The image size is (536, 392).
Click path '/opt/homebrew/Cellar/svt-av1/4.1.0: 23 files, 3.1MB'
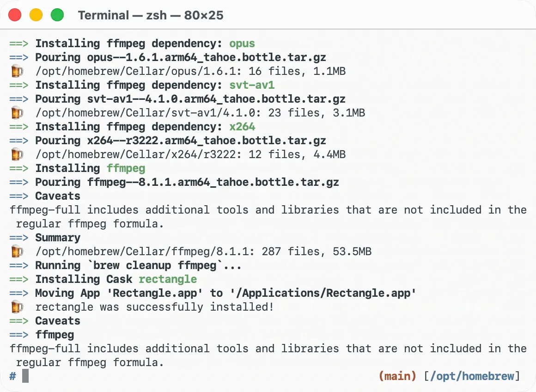[200, 112]
